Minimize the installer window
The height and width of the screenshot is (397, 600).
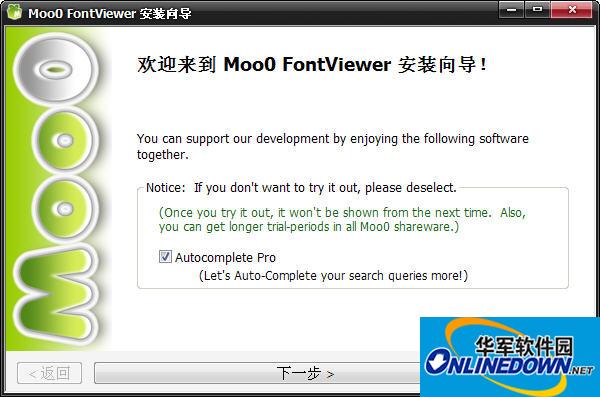[512, 9]
